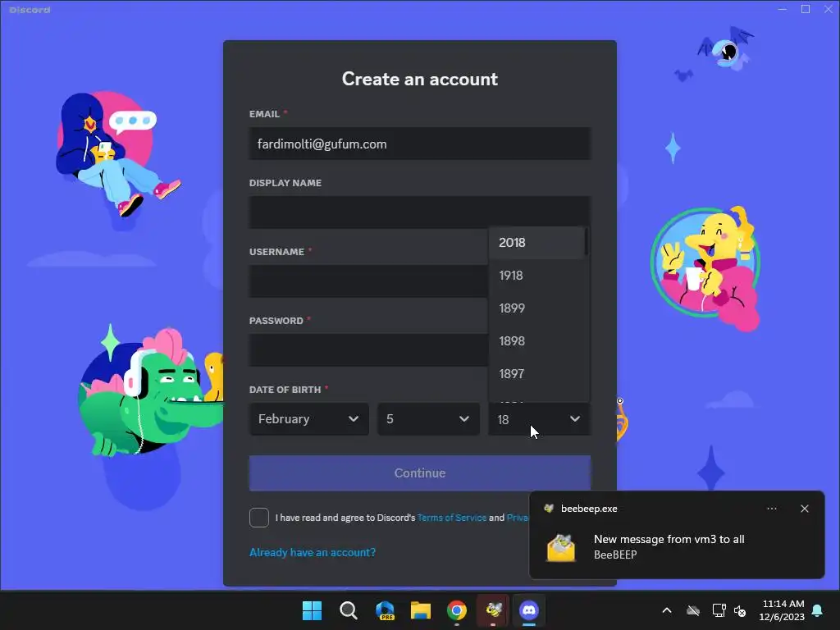
Task: Click the year dropdown showing 18
Action: point(540,419)
